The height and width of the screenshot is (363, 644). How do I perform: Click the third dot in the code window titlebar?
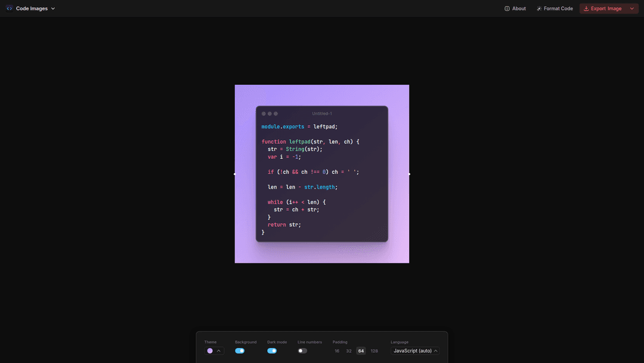275,113
